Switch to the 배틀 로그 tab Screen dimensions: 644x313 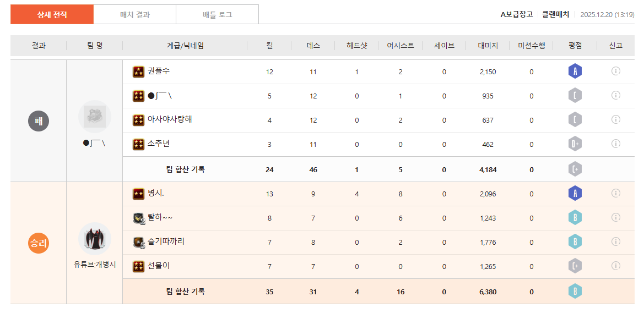tap(217, 15)
